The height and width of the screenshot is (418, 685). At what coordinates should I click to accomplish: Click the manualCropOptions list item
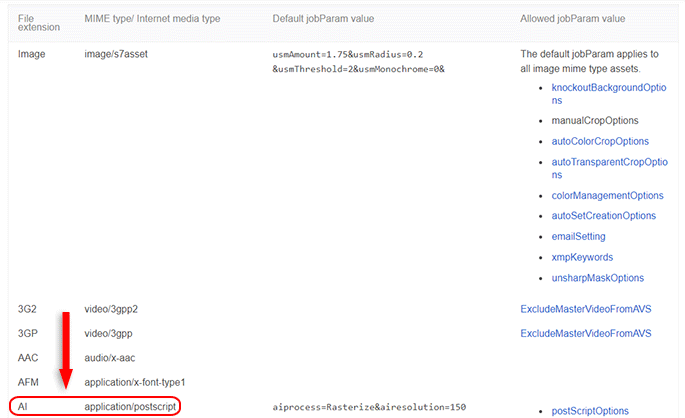tap(594, 120)
